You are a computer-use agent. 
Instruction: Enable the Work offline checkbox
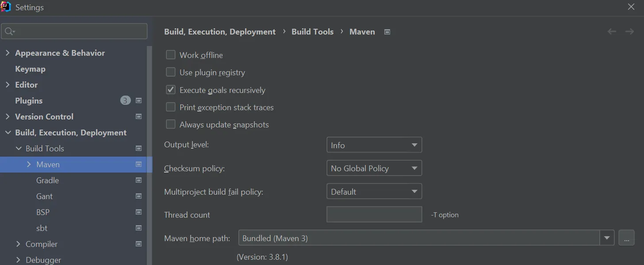[171, 55]
